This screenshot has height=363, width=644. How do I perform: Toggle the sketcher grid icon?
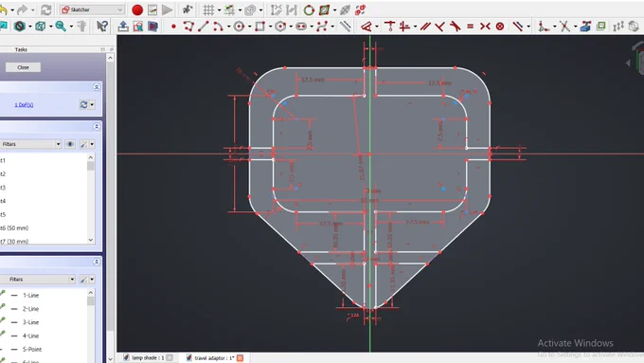click(x=208, y=9)
